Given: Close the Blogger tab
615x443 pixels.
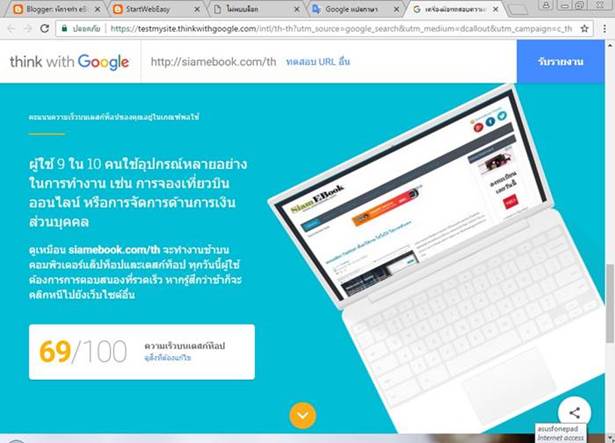Looking at the screenshot, I should tap(98, 9).
